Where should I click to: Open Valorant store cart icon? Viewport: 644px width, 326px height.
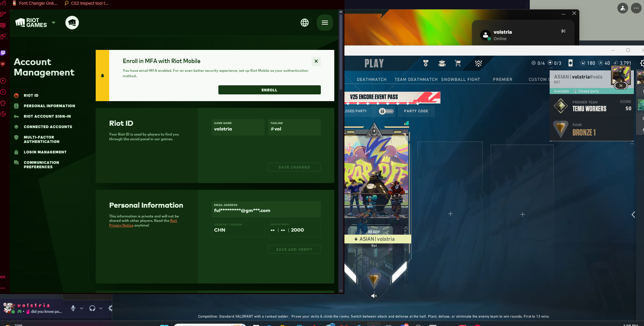(458, 63)
